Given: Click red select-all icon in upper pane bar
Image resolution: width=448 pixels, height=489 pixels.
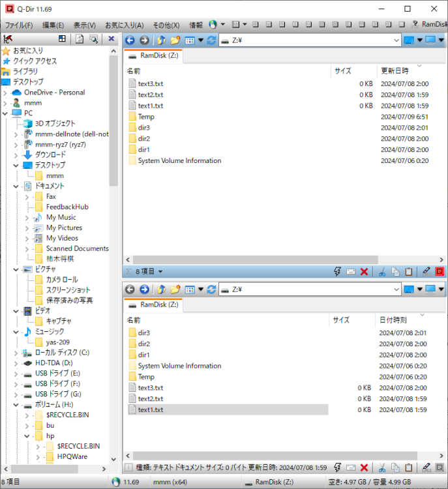Looking at the screenshot, I should click(440, 272).
